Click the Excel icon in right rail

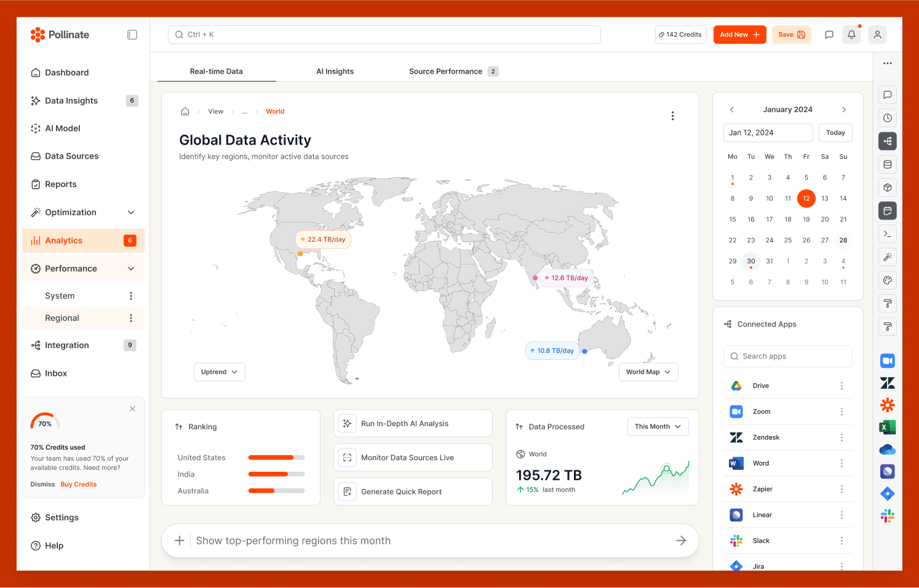pyautogui.click(x=887, y=427)
